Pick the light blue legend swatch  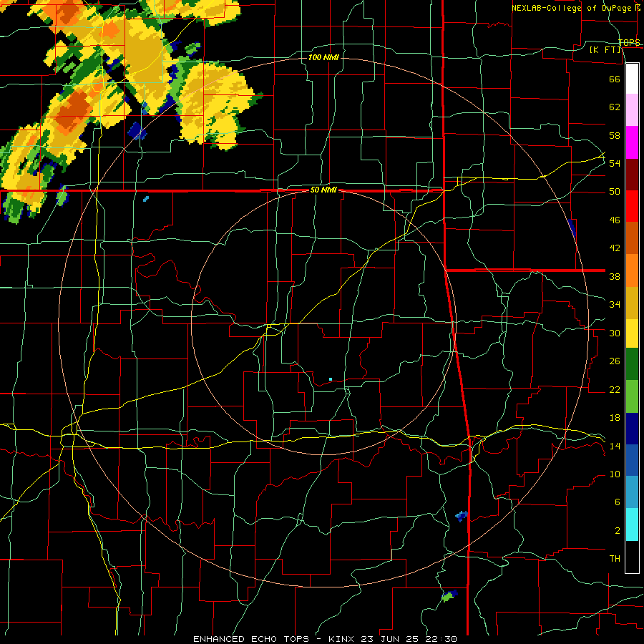(632, 492)
